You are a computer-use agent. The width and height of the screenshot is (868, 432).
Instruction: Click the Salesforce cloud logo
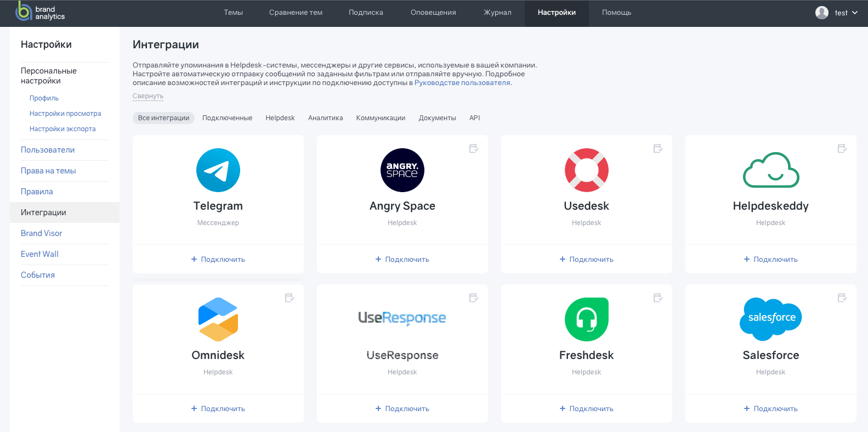click(771, 319)
